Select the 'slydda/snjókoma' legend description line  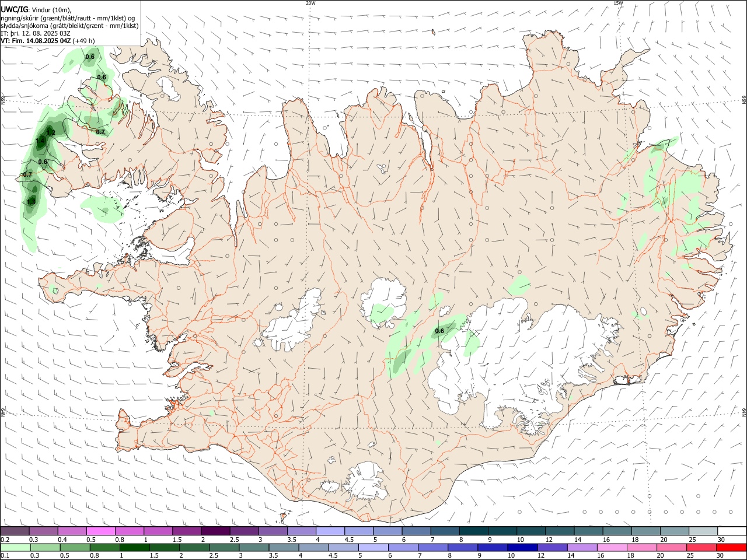tap(69, 26)
